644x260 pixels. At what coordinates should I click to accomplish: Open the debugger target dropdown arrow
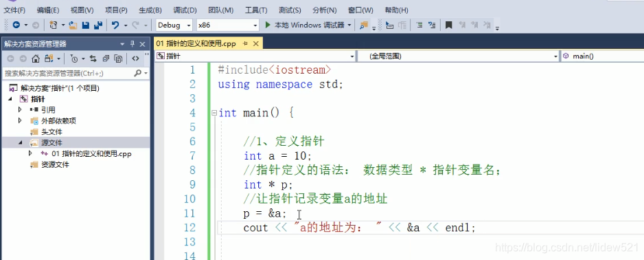[349, 25]
